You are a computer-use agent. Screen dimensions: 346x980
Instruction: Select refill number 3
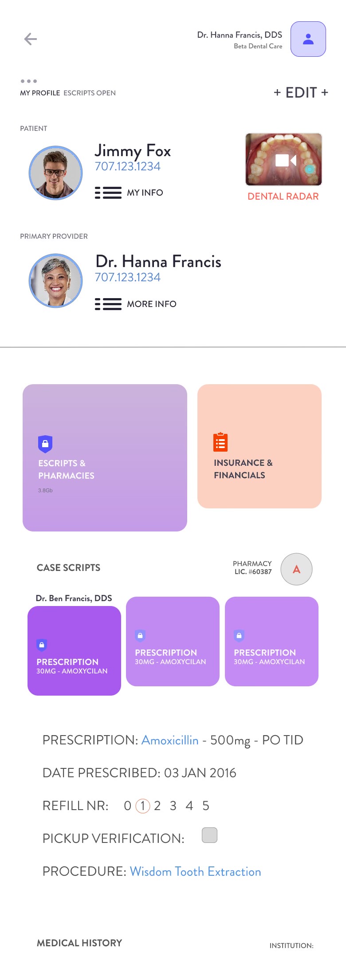pos(173,806)
